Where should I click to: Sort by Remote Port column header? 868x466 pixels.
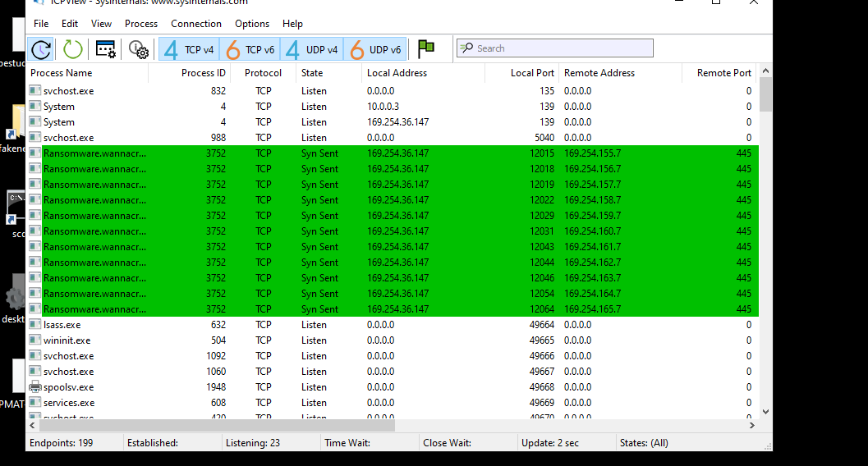click(x=720, y=73)
